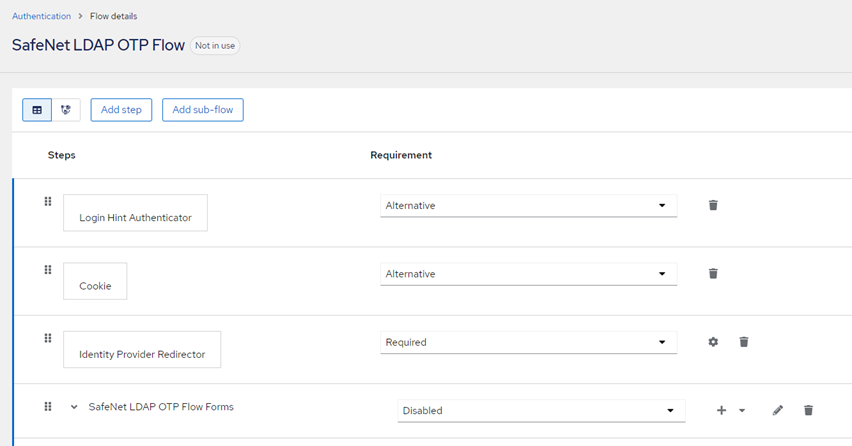Open add options caret beside plus icon
This screenshot has height=446, width=852.
742,411
